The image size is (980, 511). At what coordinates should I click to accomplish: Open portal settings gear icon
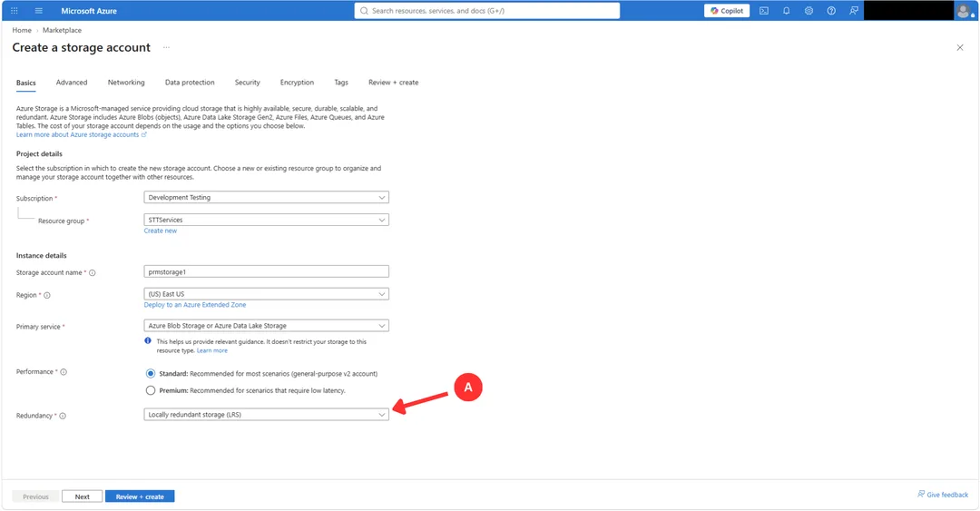click(x=808, y=11)
